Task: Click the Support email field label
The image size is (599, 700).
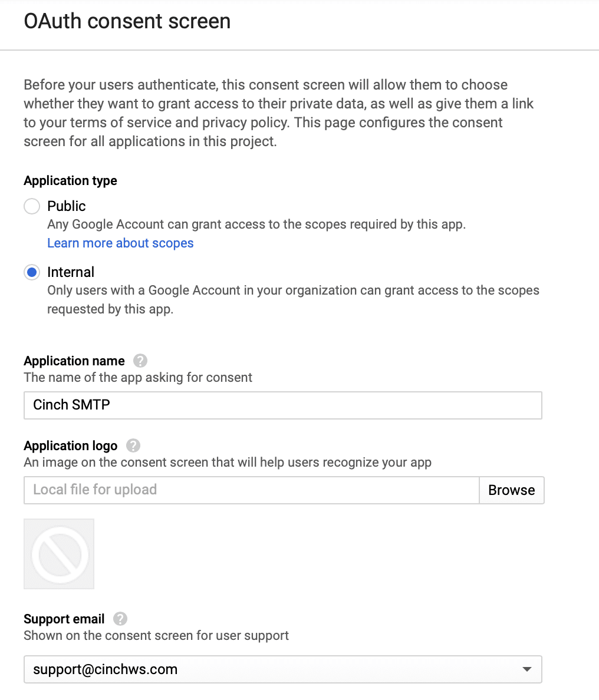Action: click(x=64, y=619)
